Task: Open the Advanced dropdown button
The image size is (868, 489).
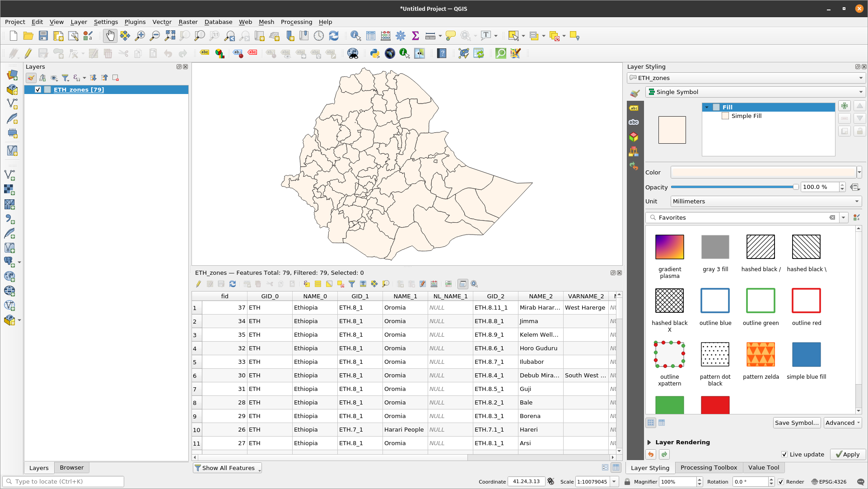Action: [x=843, y=423]
